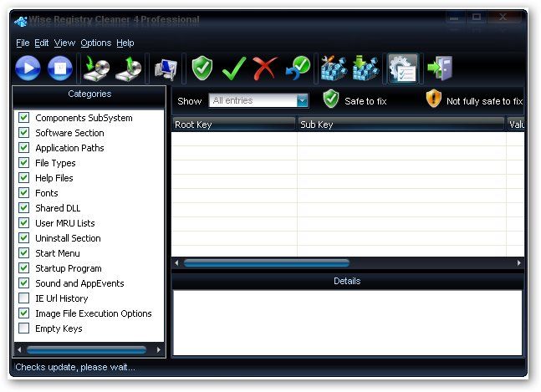Toggle the Start Menu checkbox
This screenshot has width=541, height=392.
[23, 252]
